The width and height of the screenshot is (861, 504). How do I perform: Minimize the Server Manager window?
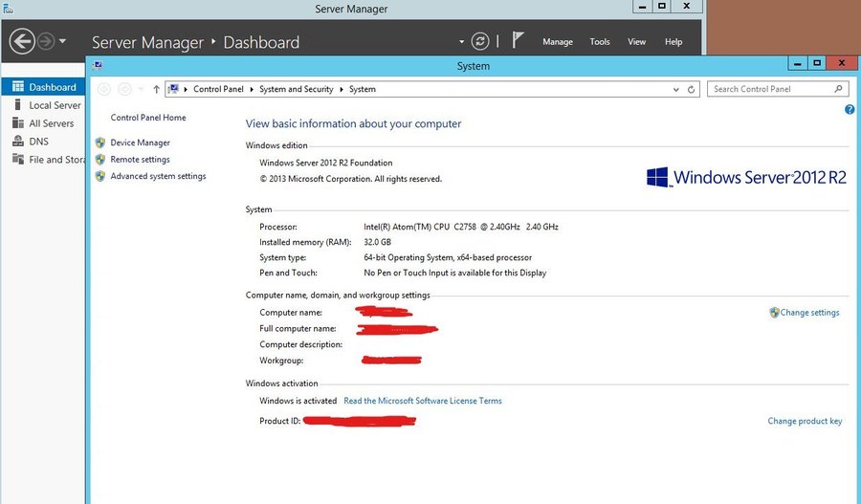[642, 6]
